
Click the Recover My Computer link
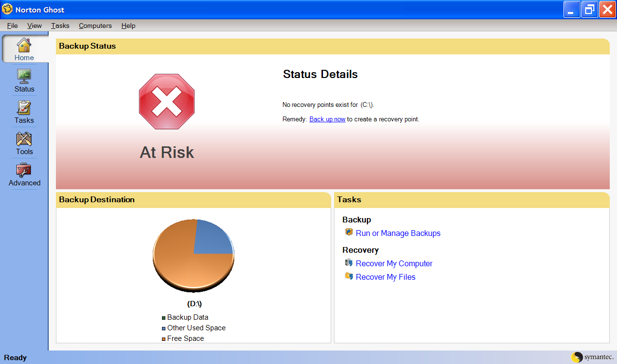(x=394, y=263)
